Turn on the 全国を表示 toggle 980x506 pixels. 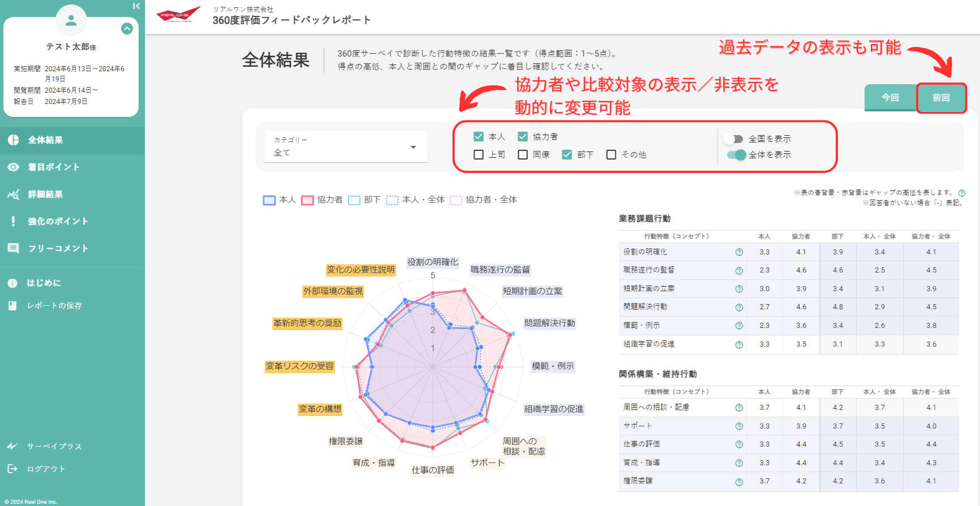[734, 139]
